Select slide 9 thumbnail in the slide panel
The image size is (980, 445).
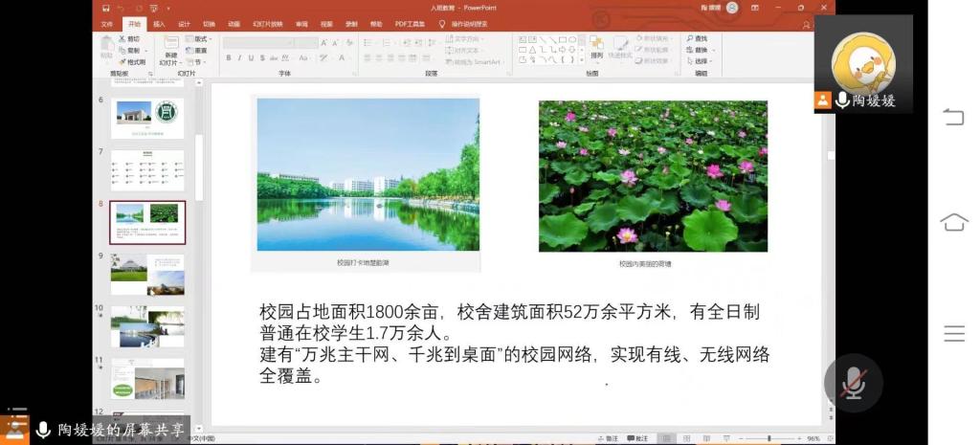tap(147, 275)
